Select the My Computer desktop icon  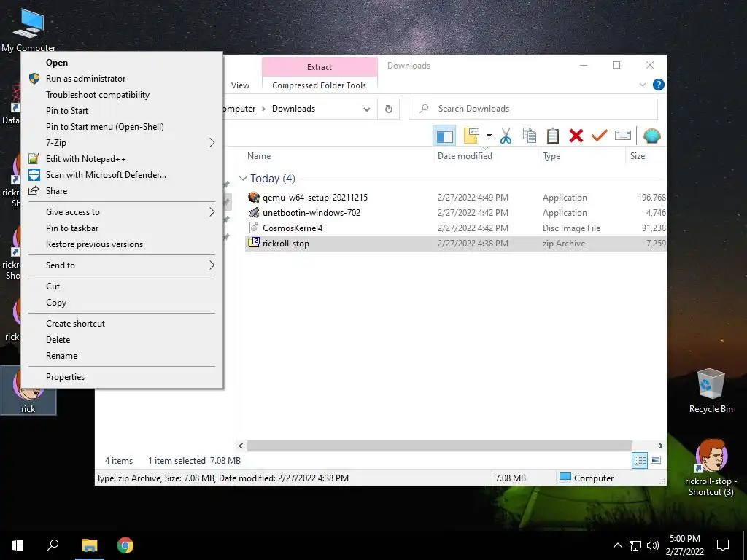point(28,28)
